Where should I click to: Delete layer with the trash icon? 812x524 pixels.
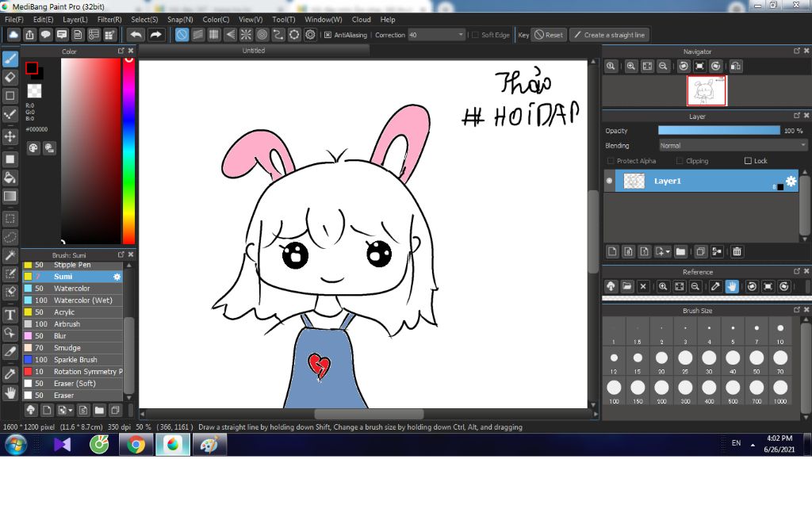tap(737, 251)
